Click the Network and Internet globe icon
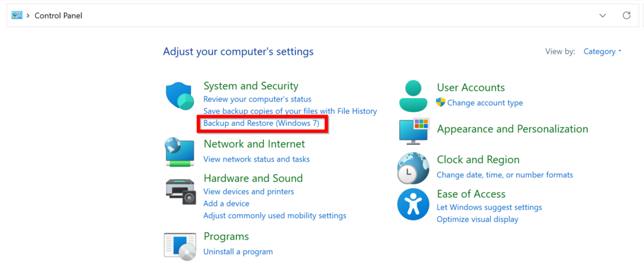 [180, 152]
